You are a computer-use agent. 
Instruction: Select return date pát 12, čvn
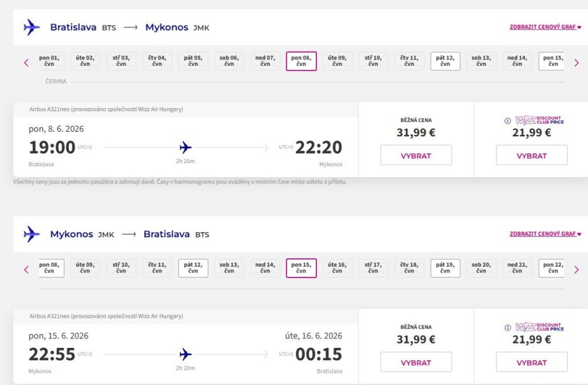tap(193, 268)
